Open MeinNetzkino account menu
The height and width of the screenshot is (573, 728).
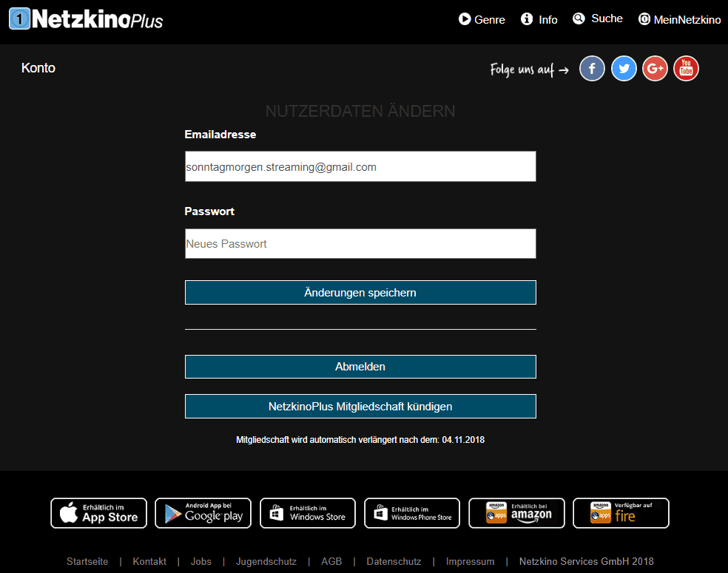point(680,19)
